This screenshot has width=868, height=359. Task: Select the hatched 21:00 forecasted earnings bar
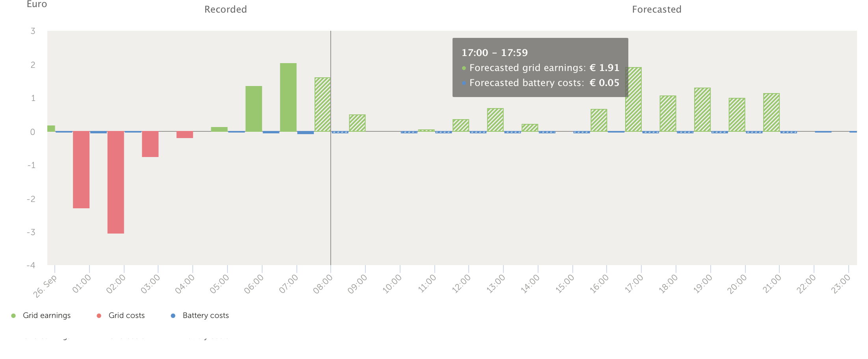coord(771,112)
